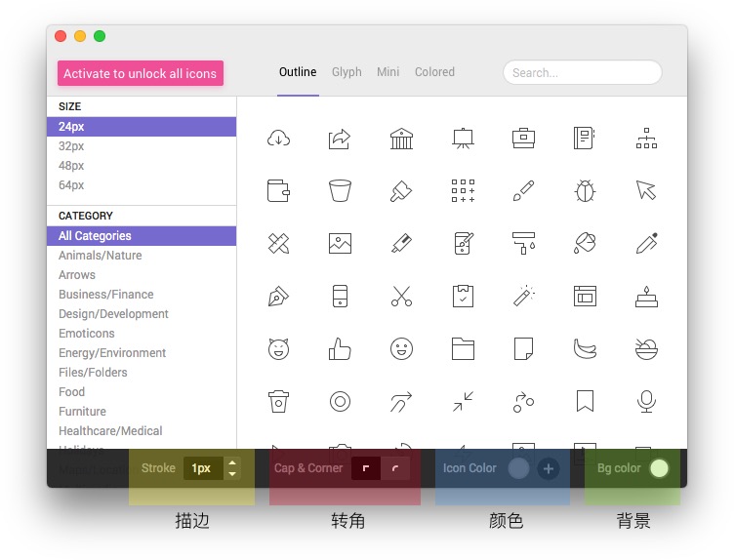Switch to the Mini tab
This screenshot has width=734, height=560.
pyautogui.click(x=388, y=72)
